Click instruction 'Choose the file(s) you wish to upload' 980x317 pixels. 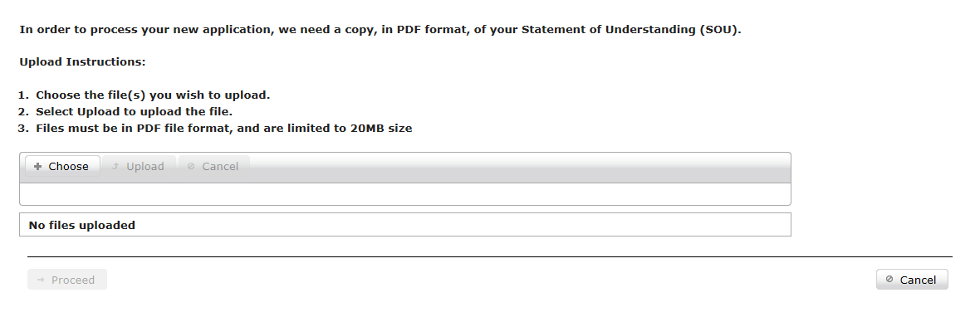pos(153,95)
